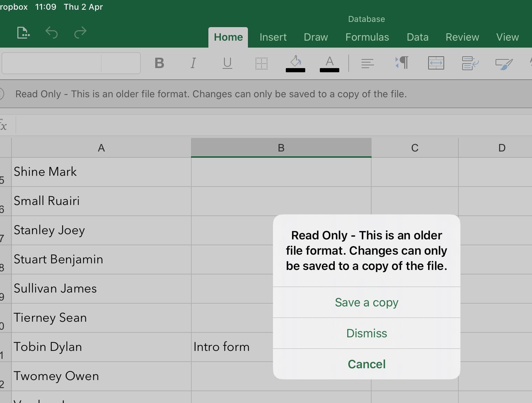Pick the fill color bucket swatch

[x=295, y=63]
